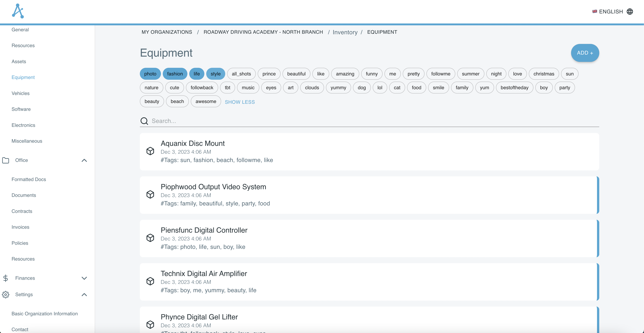Open Vehicles in the sidebar
644x333 pixels.
(x=21, y=93)
